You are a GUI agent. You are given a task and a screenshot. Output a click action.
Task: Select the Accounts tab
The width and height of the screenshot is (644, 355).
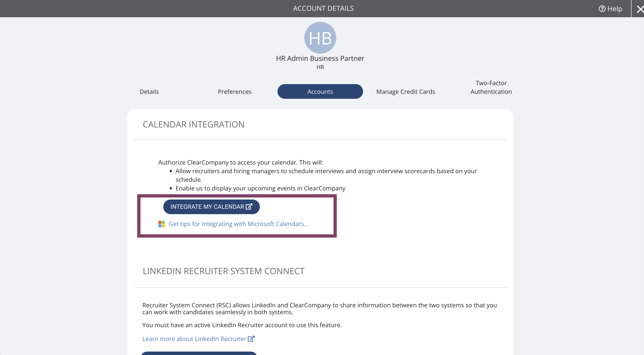[x=320, y=91]
